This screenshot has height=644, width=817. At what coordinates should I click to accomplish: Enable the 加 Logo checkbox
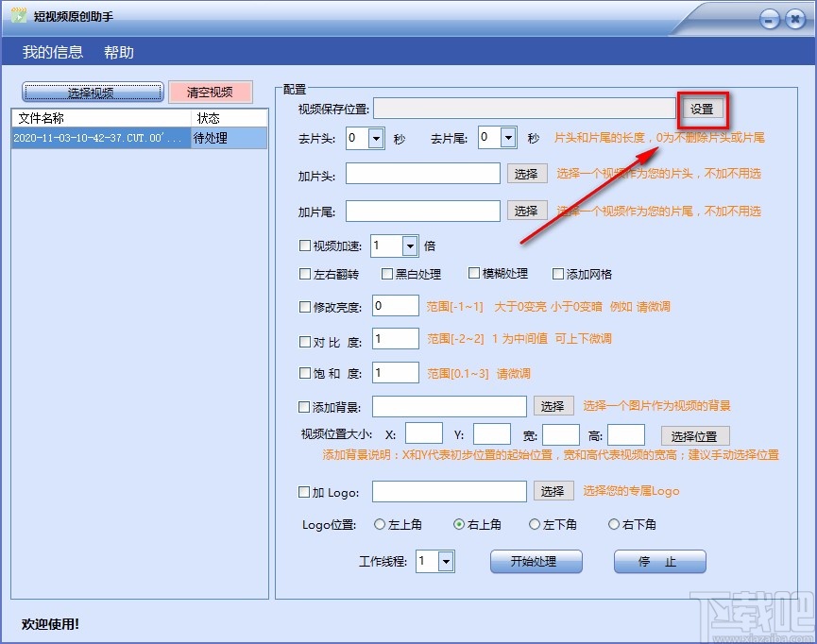pyautogui.click(x=304, y=492)
